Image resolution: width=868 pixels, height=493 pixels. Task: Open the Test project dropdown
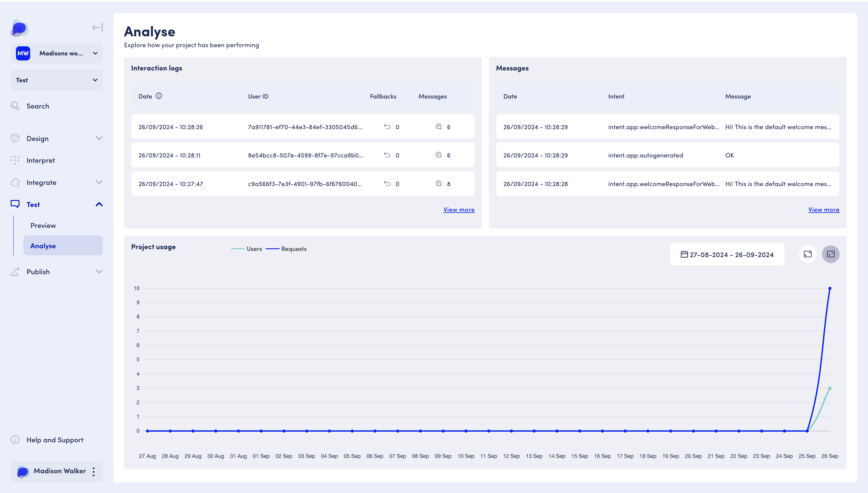(x=57, y=80)
